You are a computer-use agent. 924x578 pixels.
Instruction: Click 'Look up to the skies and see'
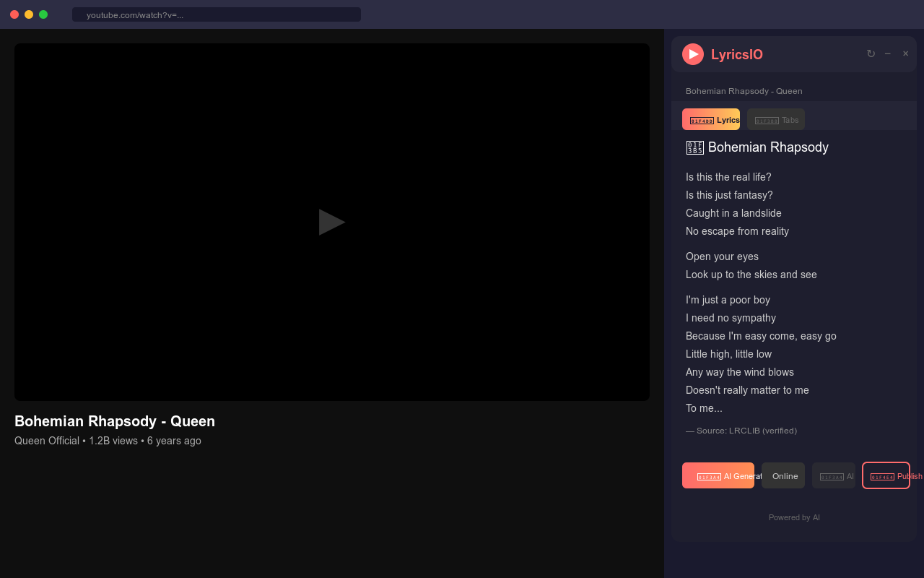click(751, 275)
